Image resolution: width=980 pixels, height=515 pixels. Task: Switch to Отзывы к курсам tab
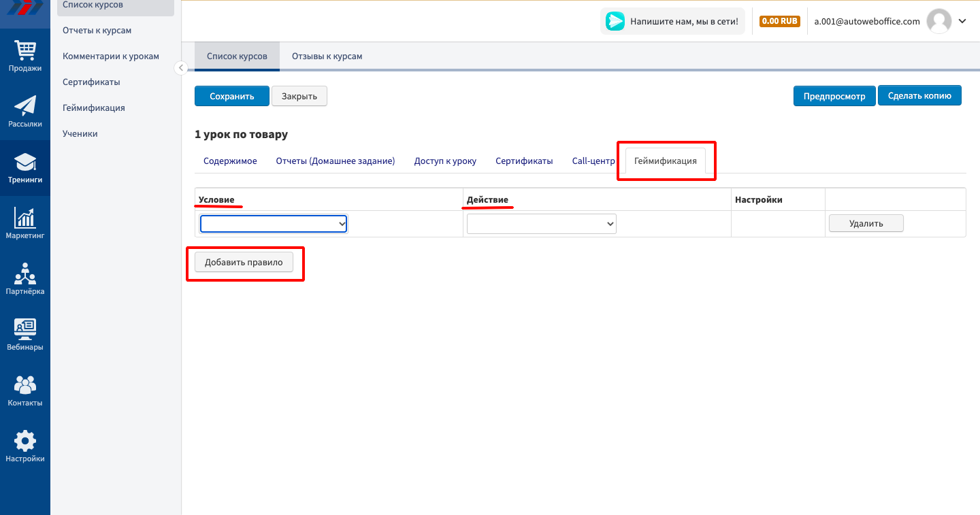coord(327,56)
